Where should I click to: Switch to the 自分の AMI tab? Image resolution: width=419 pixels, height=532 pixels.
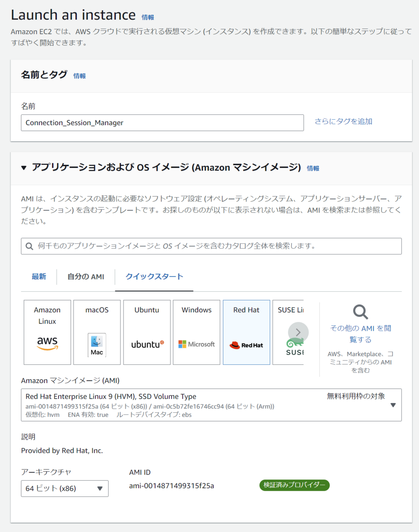coord(86,277)
